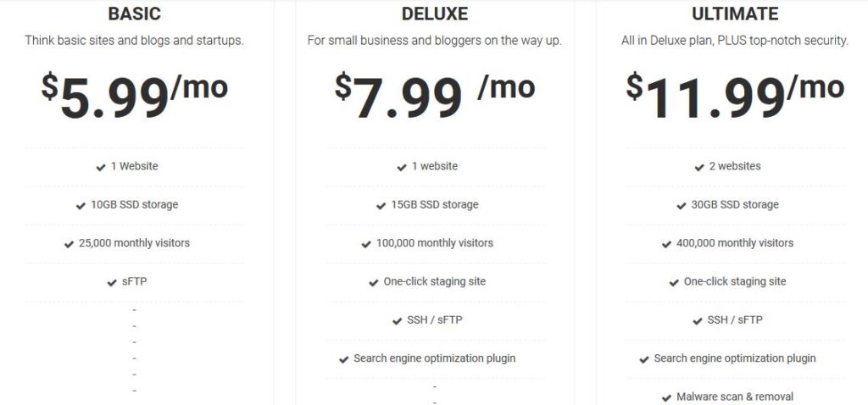Click checkmark beside 15GB SSD storage

point(381,206)
